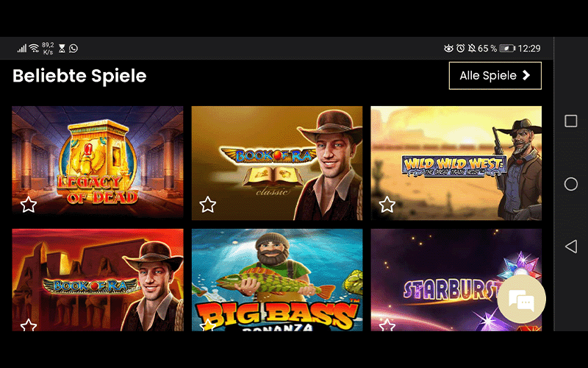Tap the WhatsApp notification icon
The width and height of the screenshot is (588, 368).
(x=73, y=49)
